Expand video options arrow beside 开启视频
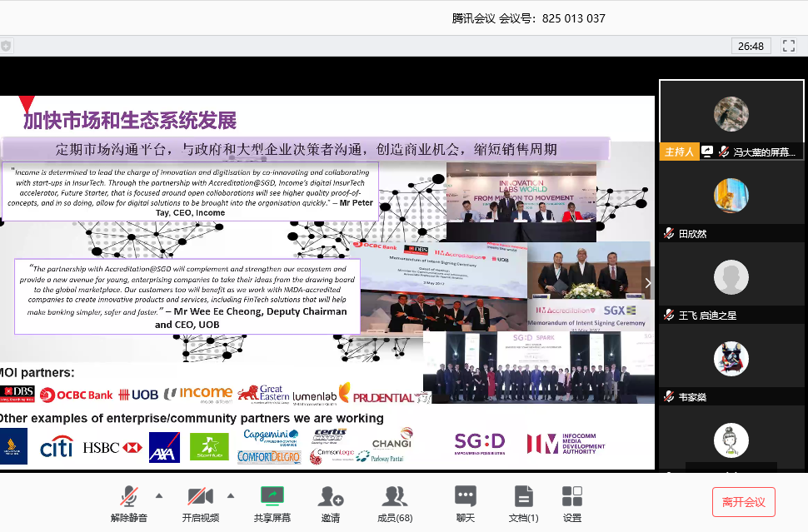Screen dimensions: 808x532 231,496
